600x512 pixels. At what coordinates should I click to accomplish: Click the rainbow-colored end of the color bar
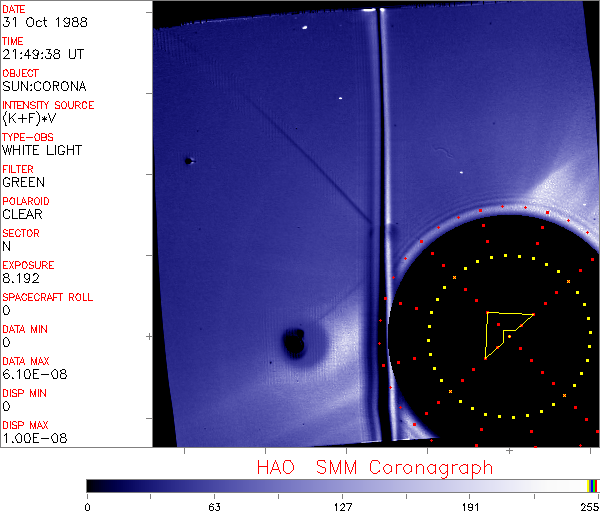pos(594,485)
